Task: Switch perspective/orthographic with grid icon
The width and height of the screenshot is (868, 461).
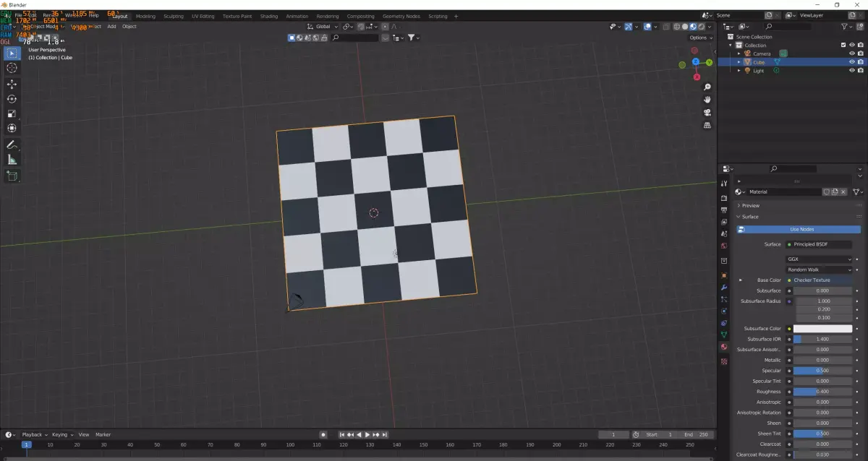Action: [x=707, y=125]
